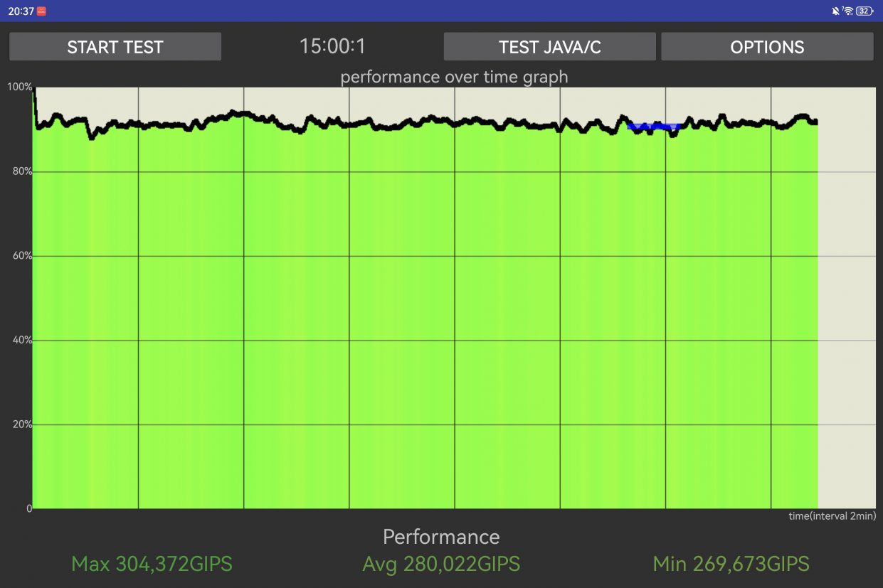883x588 pixels.
Task: Tap the 15:00:1 elapsed timer display
Action: point(332,47)
